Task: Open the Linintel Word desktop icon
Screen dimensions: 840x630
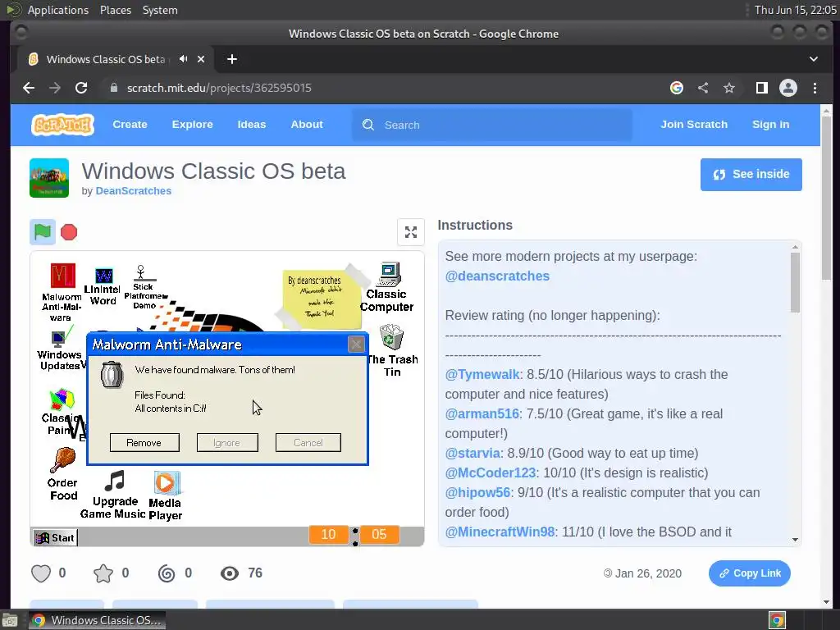Action: [x=103, y=287]
